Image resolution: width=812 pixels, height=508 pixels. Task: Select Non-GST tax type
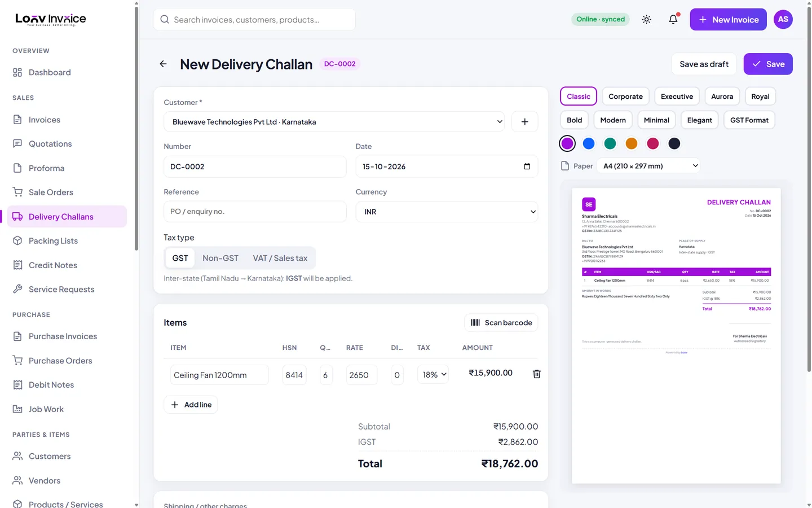coord(220,258)
